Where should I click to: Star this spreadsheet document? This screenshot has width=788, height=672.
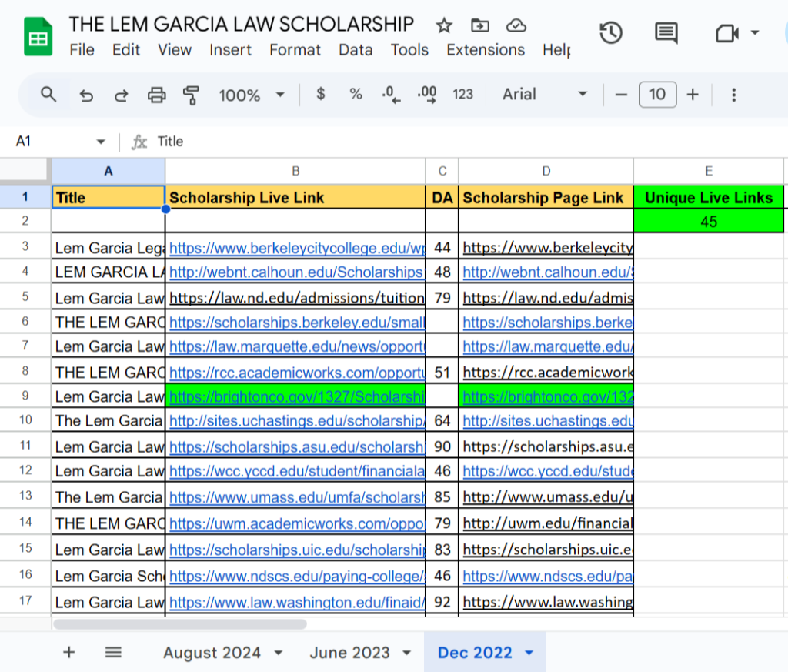point(444,25)
